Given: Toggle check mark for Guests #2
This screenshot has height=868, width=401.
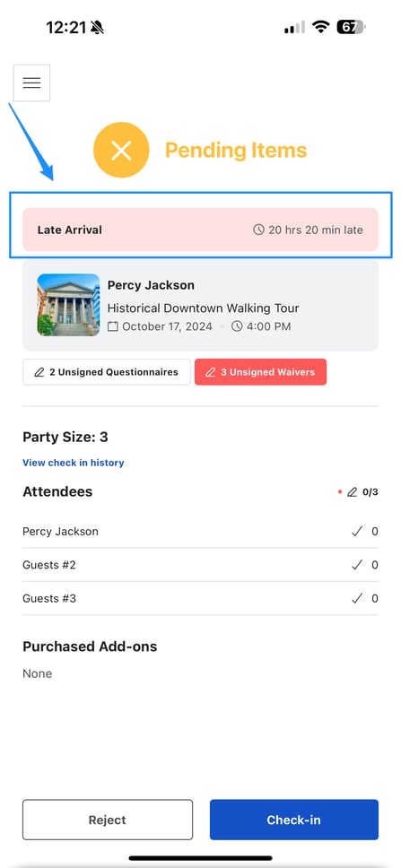Looking at the screenshot, I should click(x=357, y=565).
